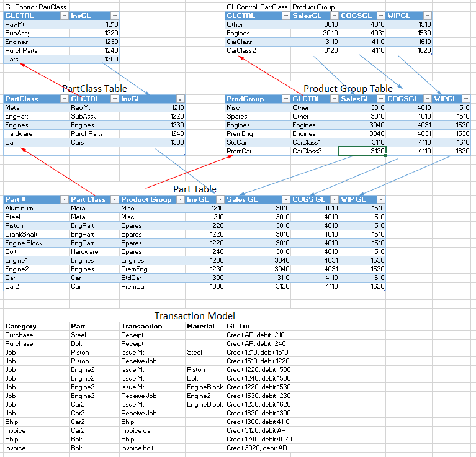Viewport: 476px width, 457px height.
Task: Open the WIPGL filter in the top-right GL Control table
Action: [x=428, y=16]
